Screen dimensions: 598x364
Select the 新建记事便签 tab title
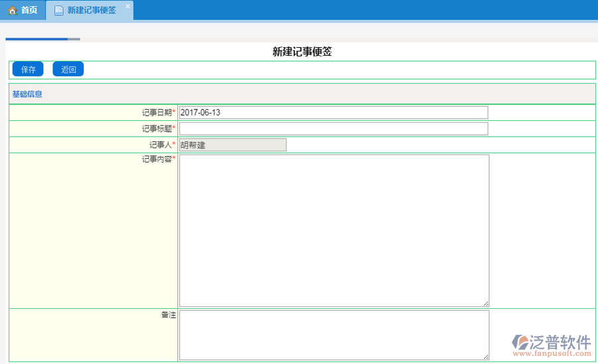[x=92, y=11]
